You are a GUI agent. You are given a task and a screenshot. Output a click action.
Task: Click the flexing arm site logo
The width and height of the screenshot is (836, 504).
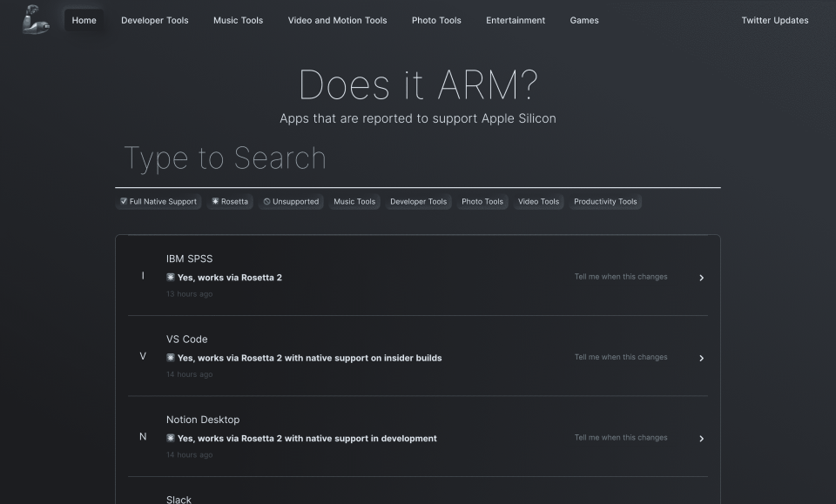36,20
